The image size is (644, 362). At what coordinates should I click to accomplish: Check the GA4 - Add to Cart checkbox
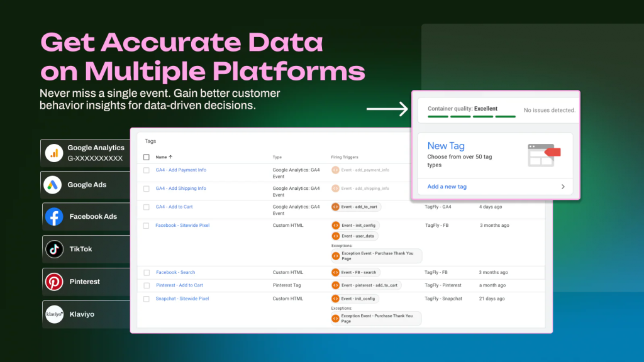point(146,207)
